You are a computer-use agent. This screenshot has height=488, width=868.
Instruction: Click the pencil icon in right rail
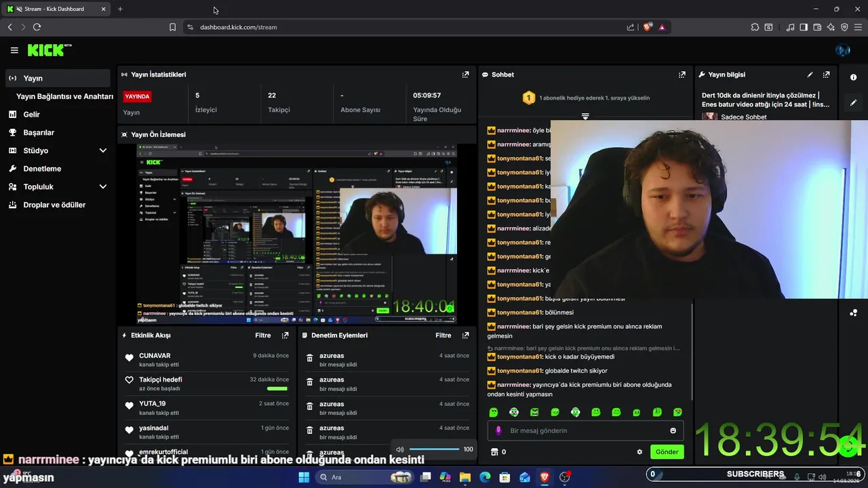[853, 102]
